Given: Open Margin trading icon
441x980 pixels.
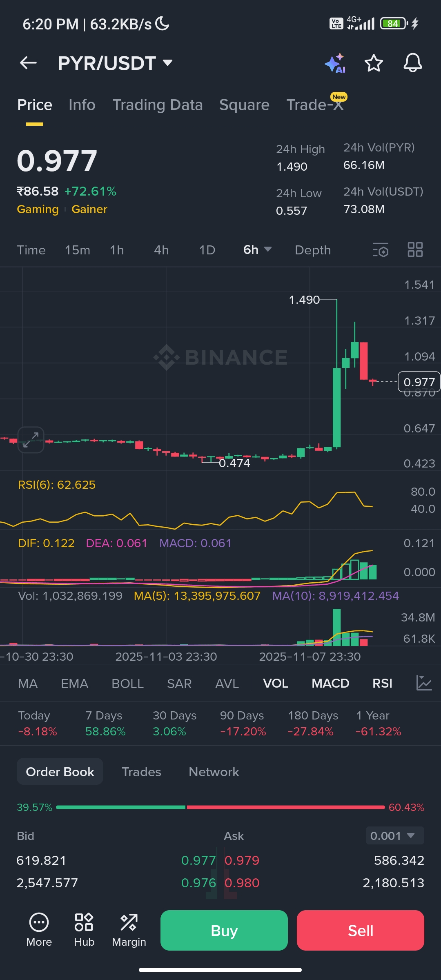Looking at the screenshot, I should coord(129,930).
